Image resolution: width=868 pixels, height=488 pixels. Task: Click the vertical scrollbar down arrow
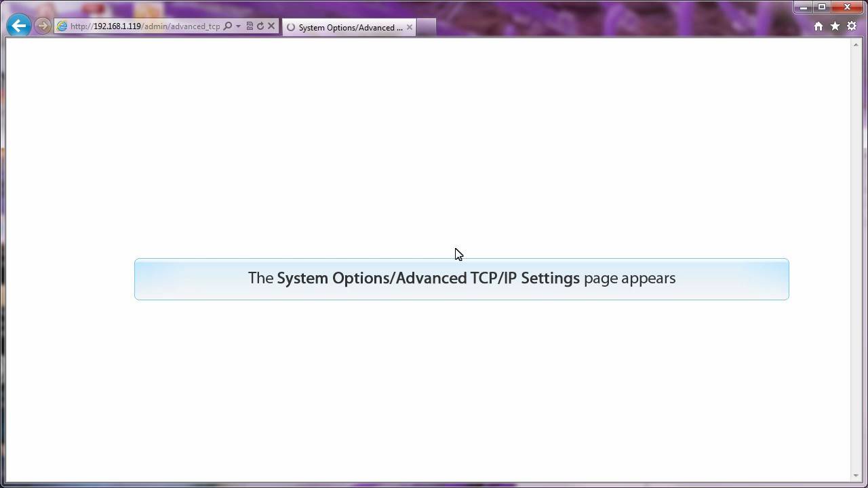[856, 476]
